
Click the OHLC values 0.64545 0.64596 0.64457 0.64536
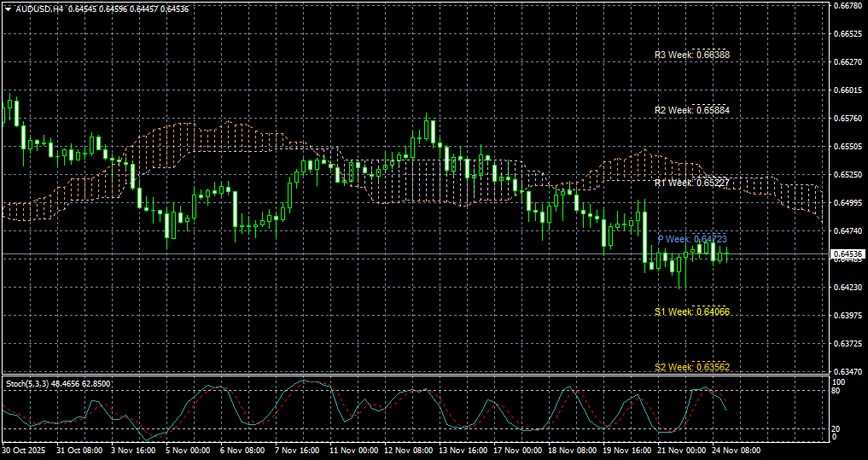(x=129, y=9)
